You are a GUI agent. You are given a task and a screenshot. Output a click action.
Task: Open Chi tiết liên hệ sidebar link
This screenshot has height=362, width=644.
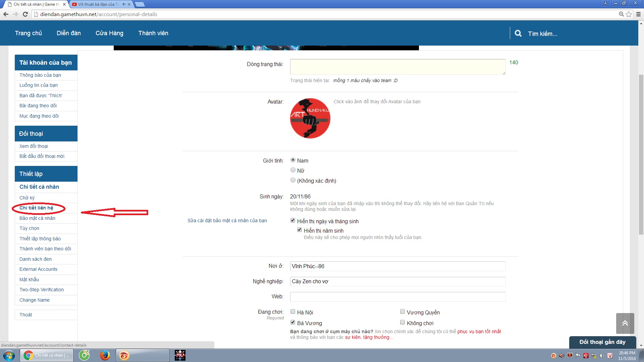point(36,208)
